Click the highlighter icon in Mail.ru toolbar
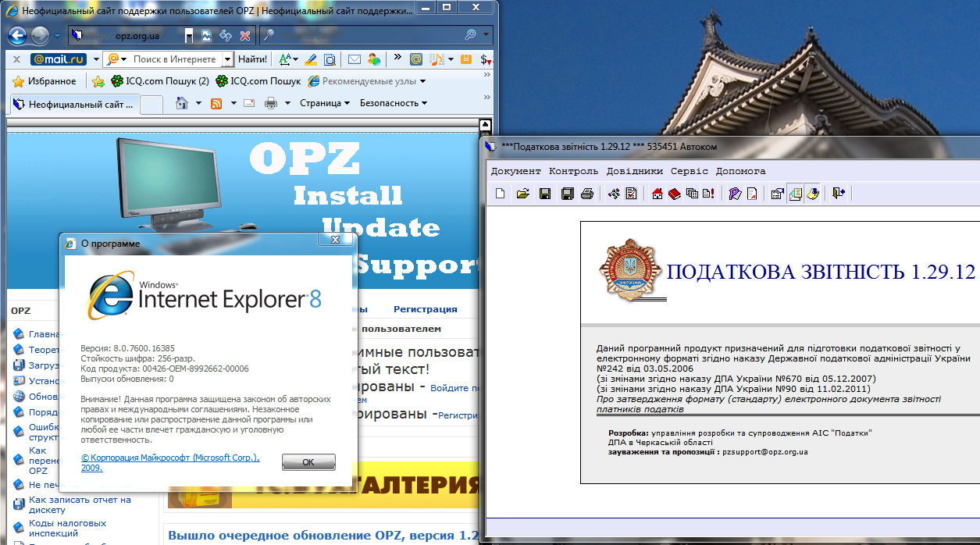The height and width of the screenshot is (545, 980). point(310,59)
